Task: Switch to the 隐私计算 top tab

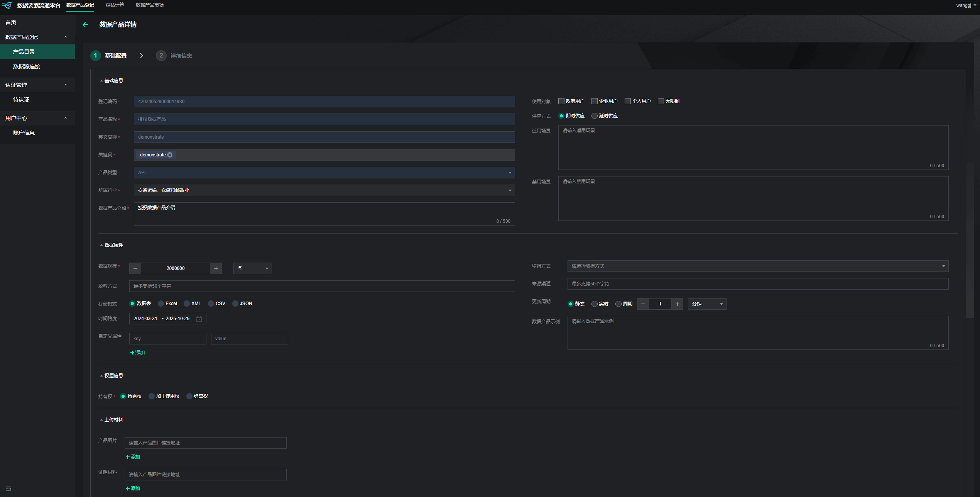Action: [115, 5]
